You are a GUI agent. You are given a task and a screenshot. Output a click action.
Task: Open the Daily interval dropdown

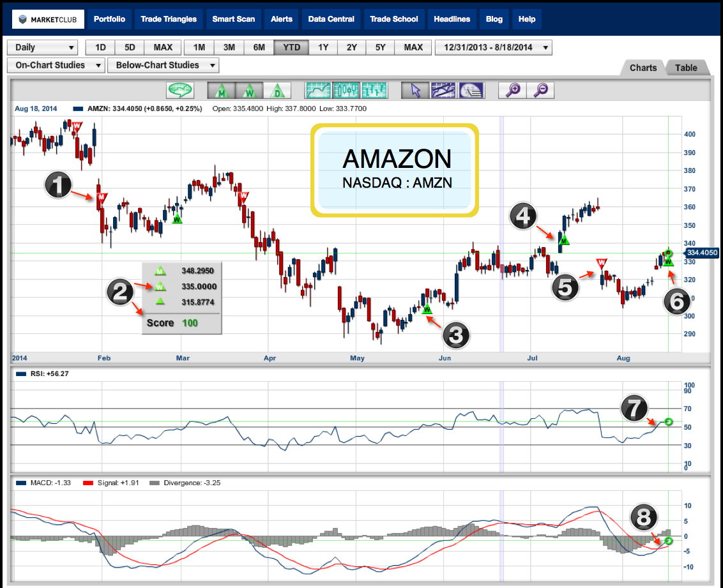[42, 47]
